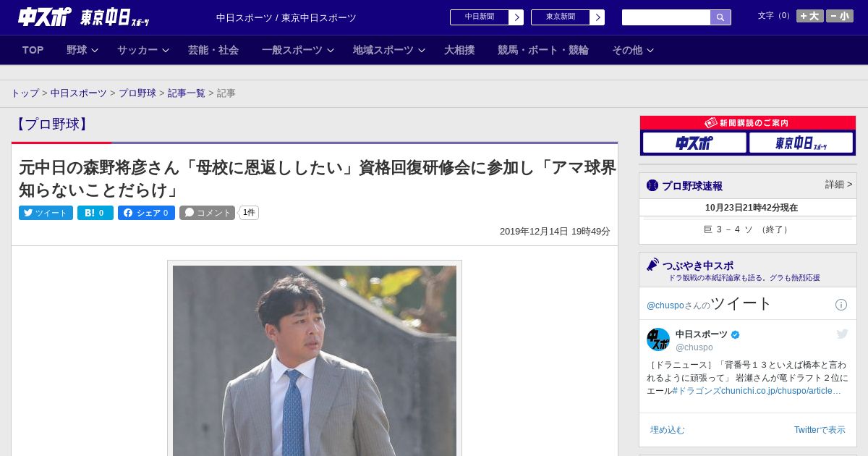Click the verified badge next to 中日スポーツ

pos(736,335)
